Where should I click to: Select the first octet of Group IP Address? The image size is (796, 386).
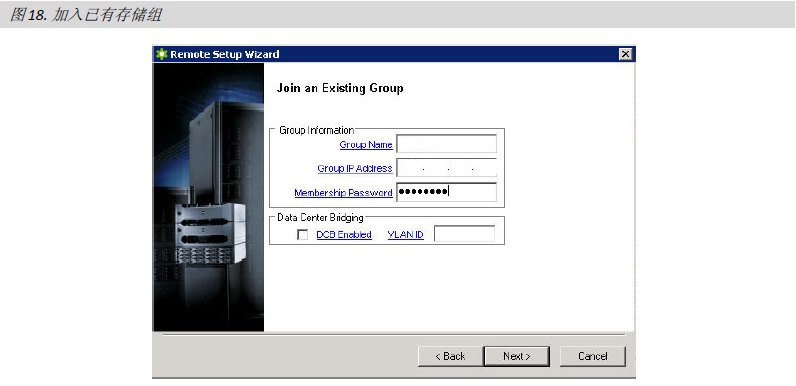(410, 168)
